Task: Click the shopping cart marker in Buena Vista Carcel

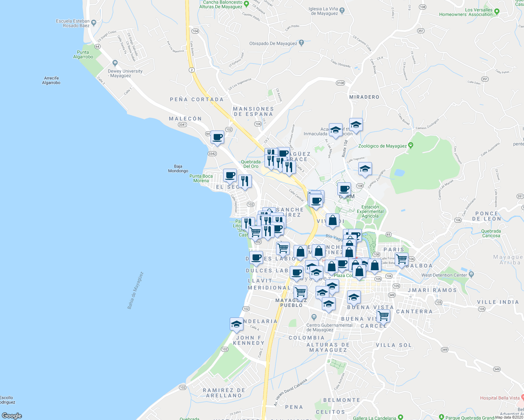Action: (384, 315)
